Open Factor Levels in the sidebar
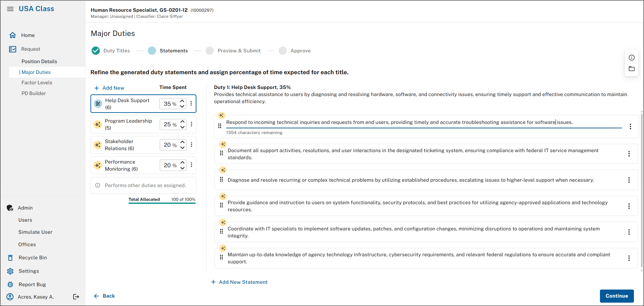Viewport: 644px width, 306px height. (37, 83)
